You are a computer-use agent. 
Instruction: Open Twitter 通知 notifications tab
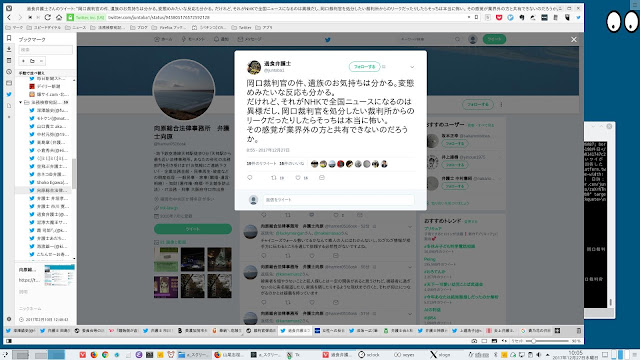coord(221,39)
